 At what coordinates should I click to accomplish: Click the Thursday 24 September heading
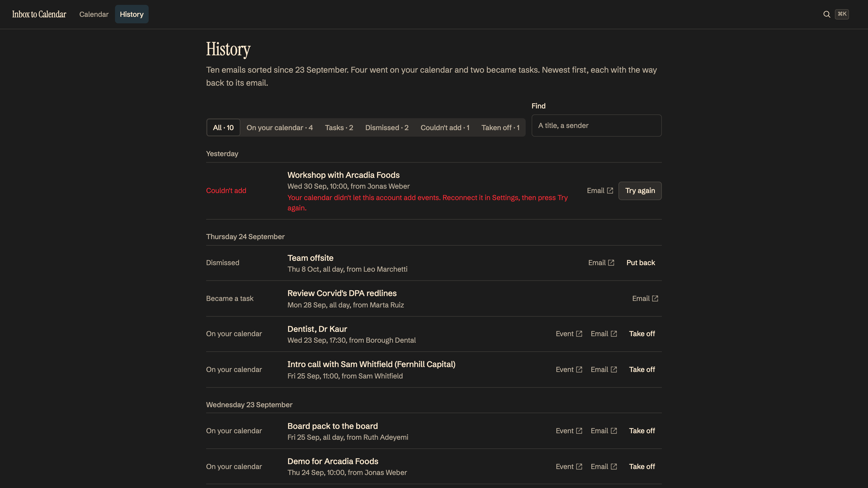tap(245, 237)
